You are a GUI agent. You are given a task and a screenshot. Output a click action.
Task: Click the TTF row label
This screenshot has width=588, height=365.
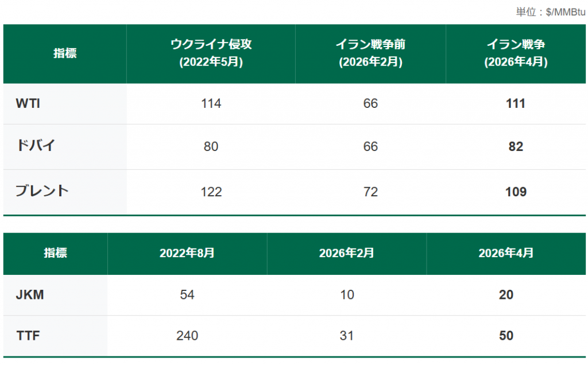pos(28,336)
